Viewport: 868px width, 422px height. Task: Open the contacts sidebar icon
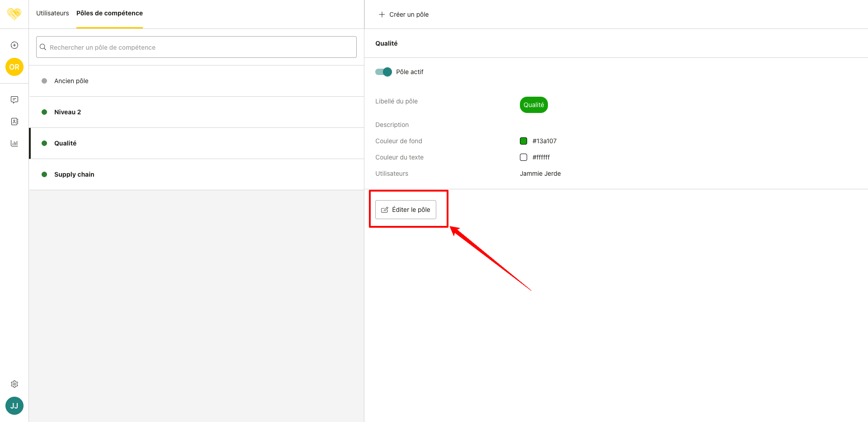pyautogui.click(x=14, y=122)
